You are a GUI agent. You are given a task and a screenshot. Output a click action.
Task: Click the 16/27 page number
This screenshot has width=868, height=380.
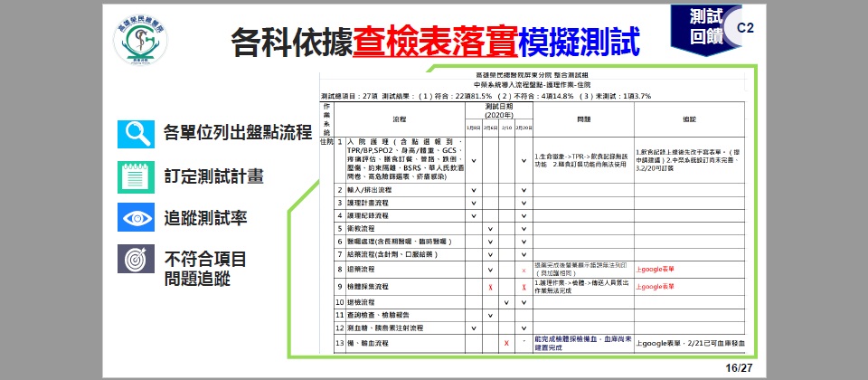739,368
